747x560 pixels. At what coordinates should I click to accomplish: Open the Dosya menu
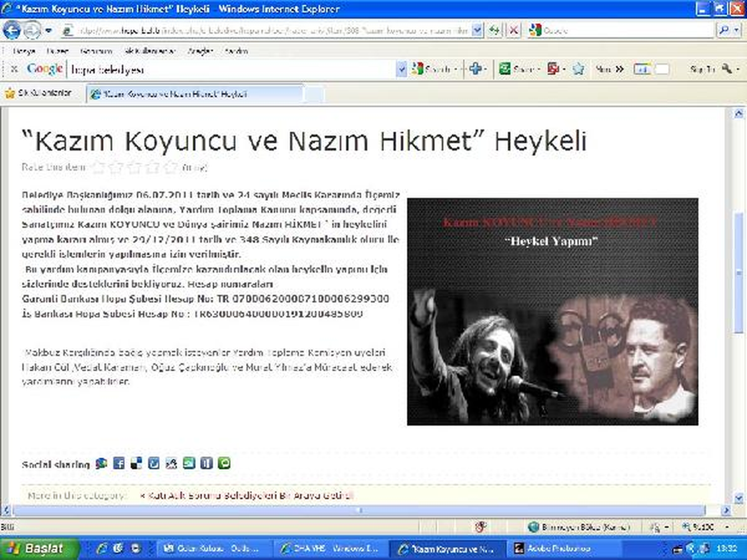24,51
